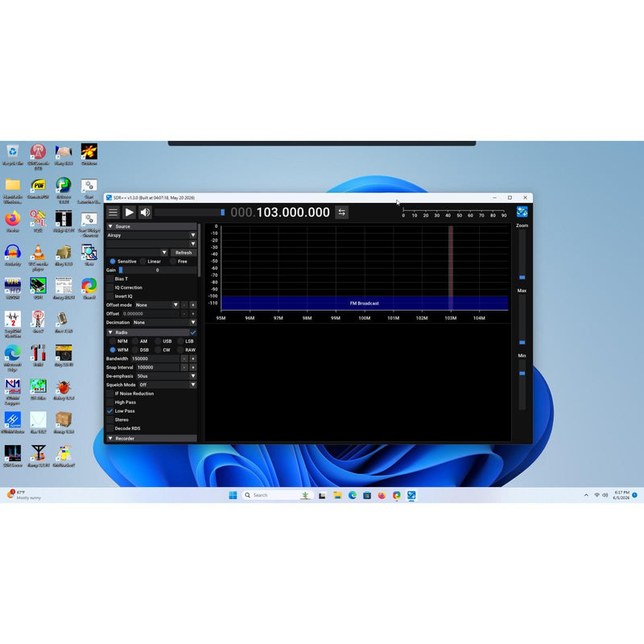This screenshot has height=644, width=644.
Task: Open the yellow folder on the desktop
Action: point(13,185)
